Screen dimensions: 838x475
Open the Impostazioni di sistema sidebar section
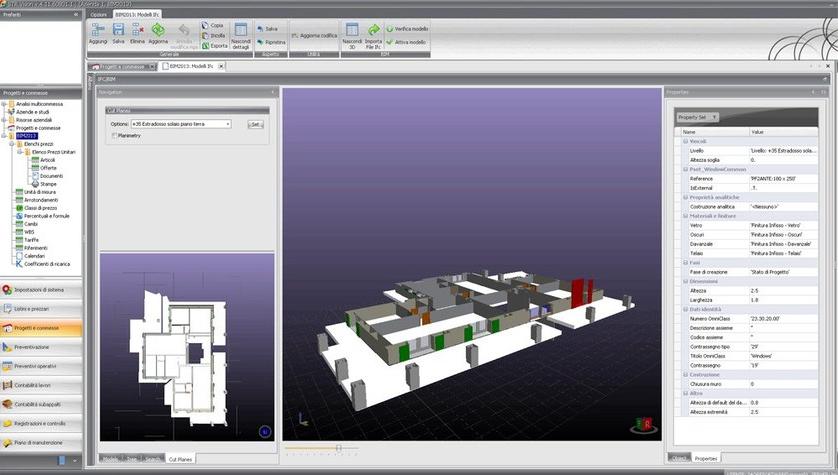pos(41,290)
